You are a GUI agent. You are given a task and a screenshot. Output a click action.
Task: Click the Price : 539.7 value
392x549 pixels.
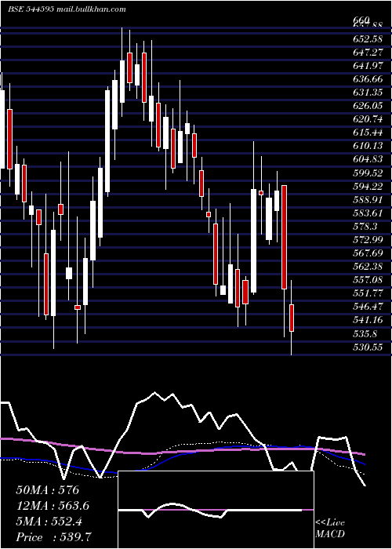point(53,537)
